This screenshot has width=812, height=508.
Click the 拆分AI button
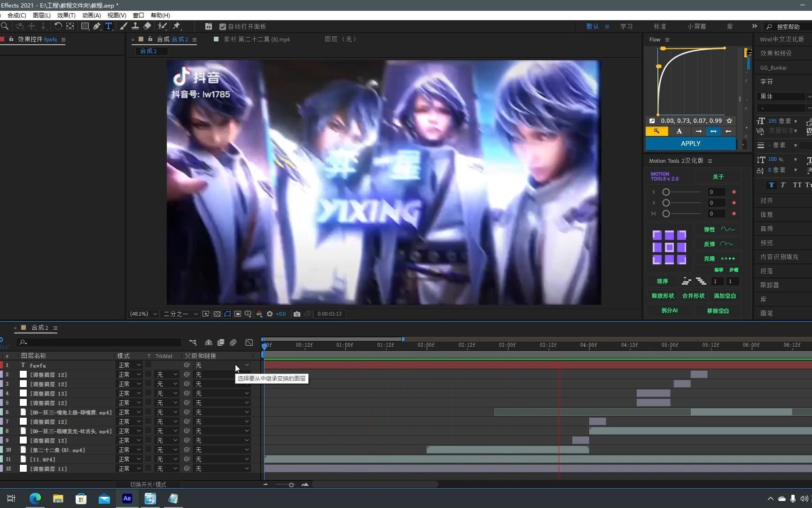pyautogui.click(x=670, y=310)
